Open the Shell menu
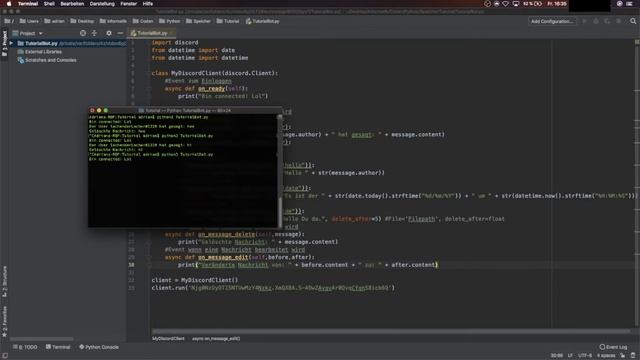 click(49, 4)
